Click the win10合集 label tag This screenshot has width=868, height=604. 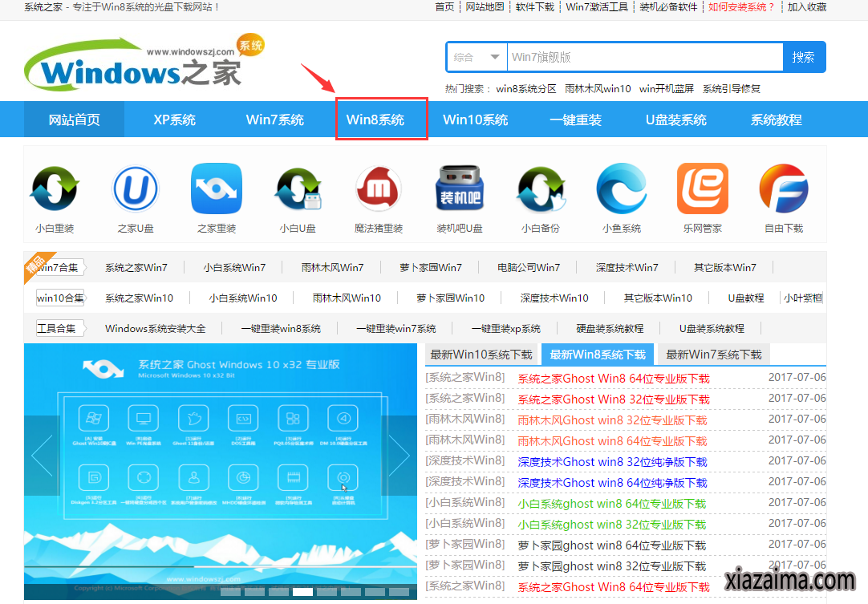click(x=60, y=298)
